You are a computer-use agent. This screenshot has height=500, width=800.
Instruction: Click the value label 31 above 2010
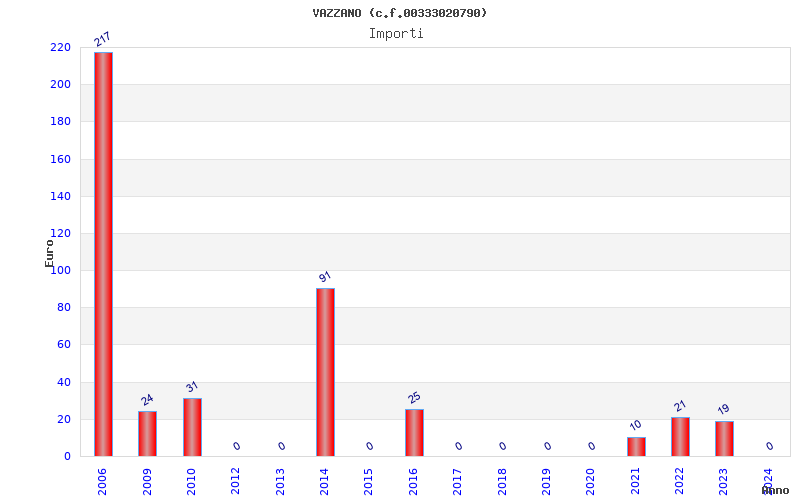coord(192,387)
